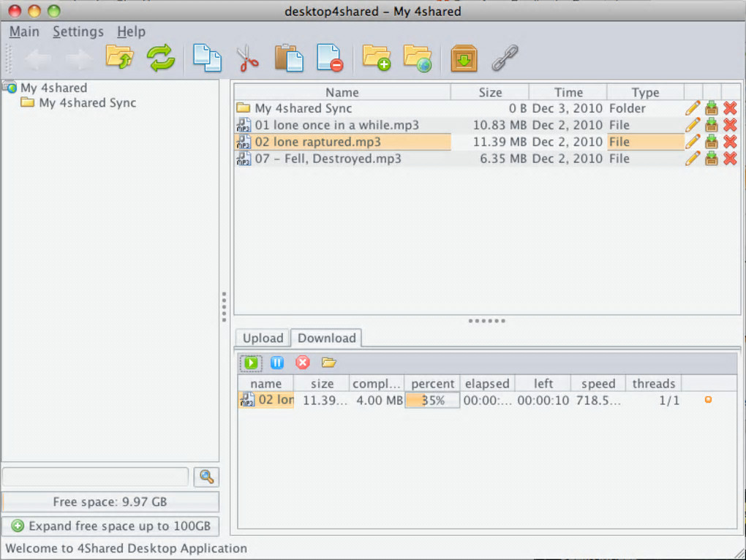Click the new folder plus icon
746x560 pixels.
point(377,58)
